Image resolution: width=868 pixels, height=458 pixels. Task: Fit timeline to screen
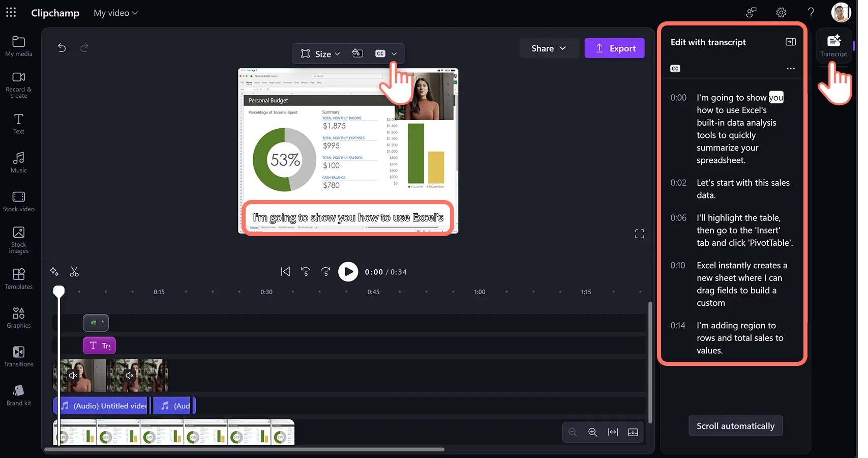pyautogui.click(x=613, y=432)
